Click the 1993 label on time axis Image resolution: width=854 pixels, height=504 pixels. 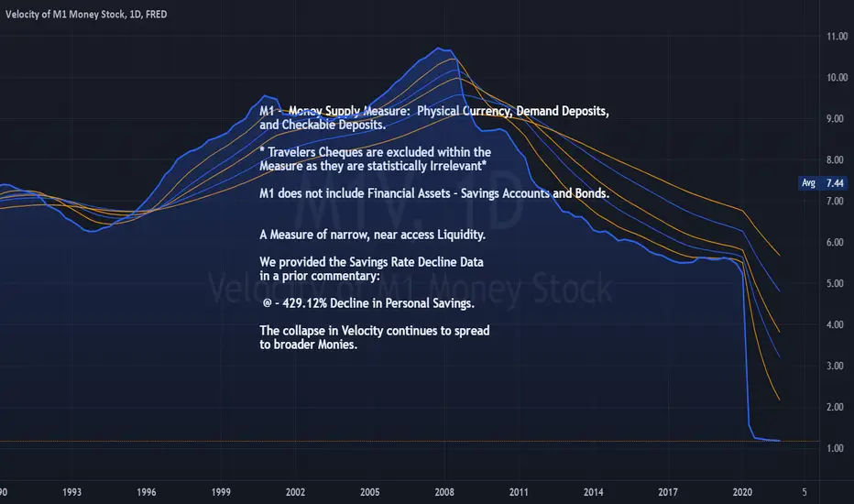pyautogui.click(x=71, y=492)
